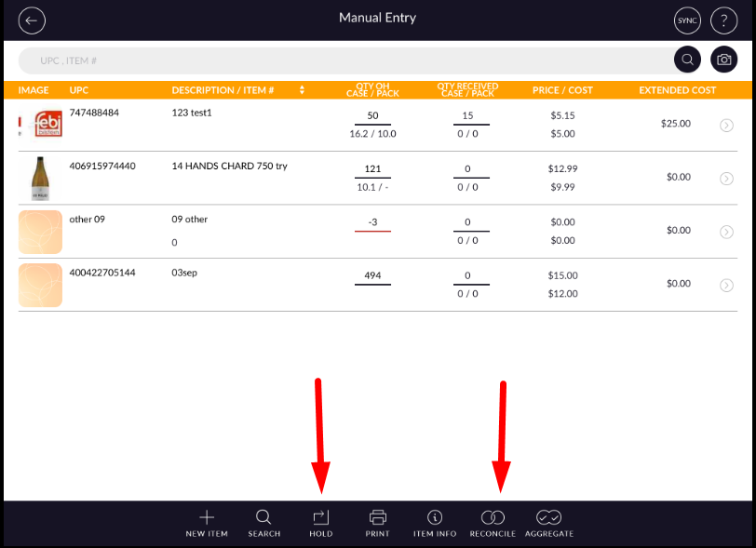Expand the 123 test1 row arrow
The image size is (756, 548).
click(726, 125)
